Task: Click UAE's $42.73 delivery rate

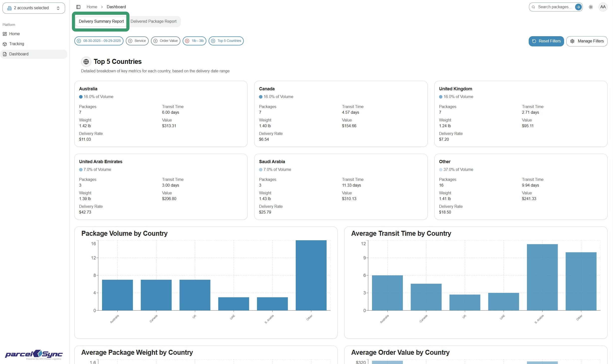Action: (85, 212)
